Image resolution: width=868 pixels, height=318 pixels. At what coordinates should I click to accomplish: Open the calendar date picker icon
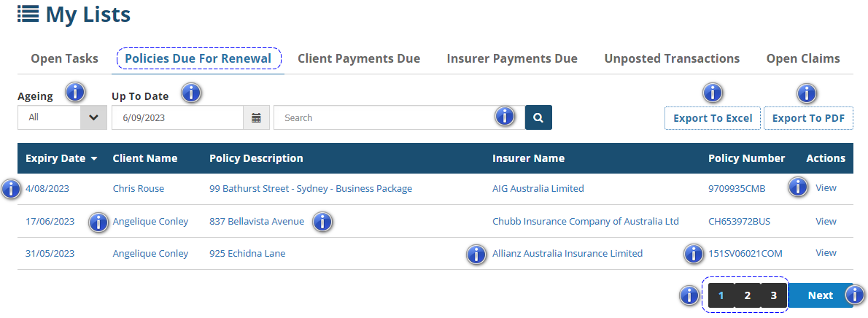tap(256, 117)
